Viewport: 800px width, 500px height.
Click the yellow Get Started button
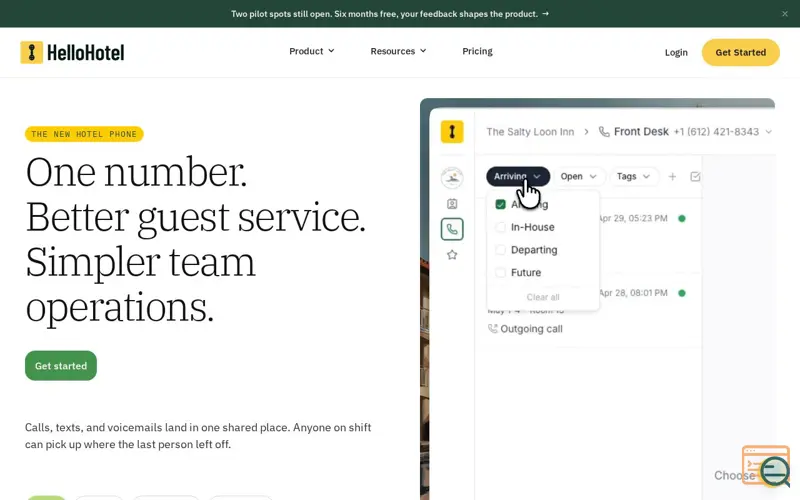[740, 52]
